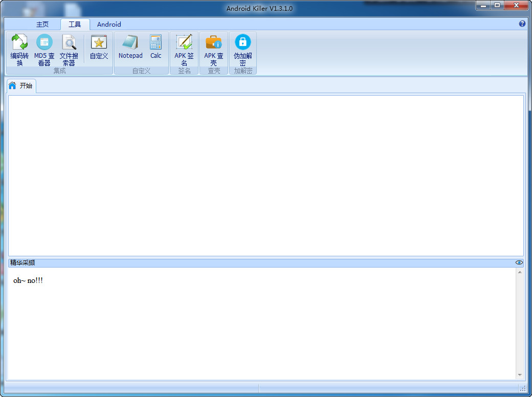Image resolution: width=532 pixels, height=397 pixels.
Task: Open the 文件搜索器 file searcher
Action: 69,50
